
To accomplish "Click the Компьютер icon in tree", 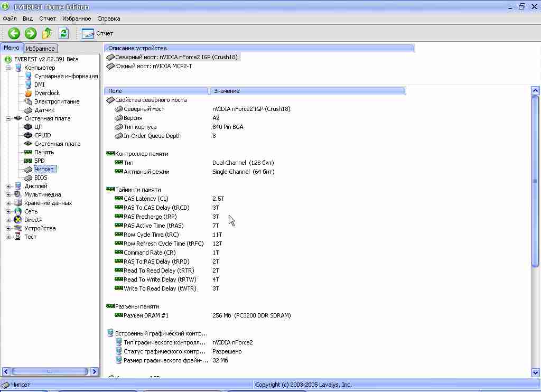I will [18, 68].
